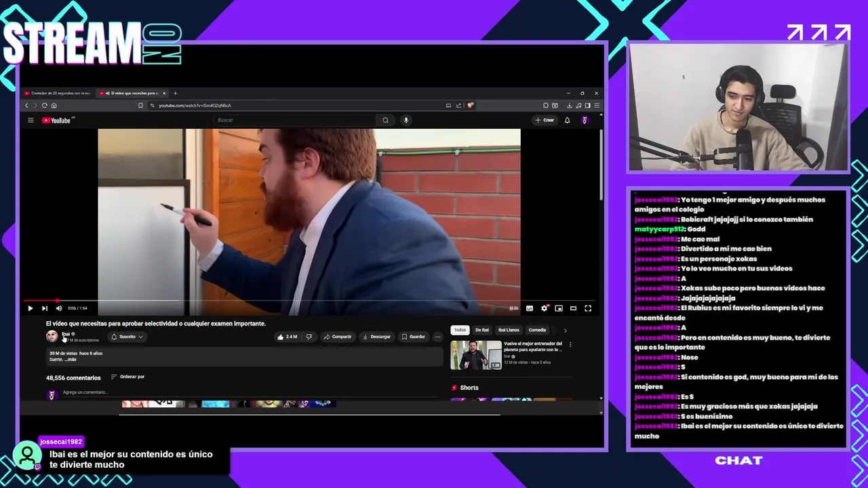Click into the Buscar search field

[x=295, y=120]
